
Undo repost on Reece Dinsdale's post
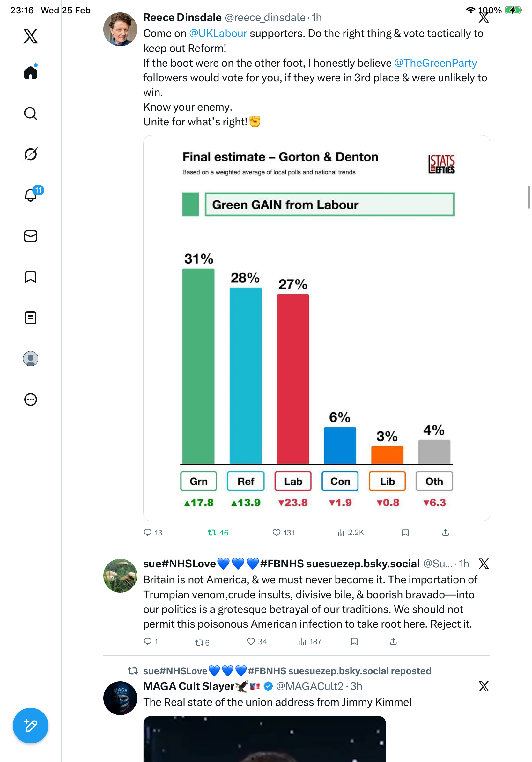tap(212, 532)
